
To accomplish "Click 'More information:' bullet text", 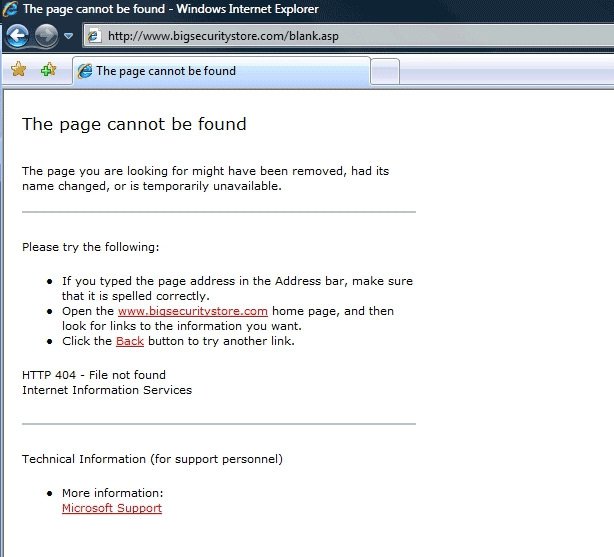I will pyautogui.click(x=112, y=493).
